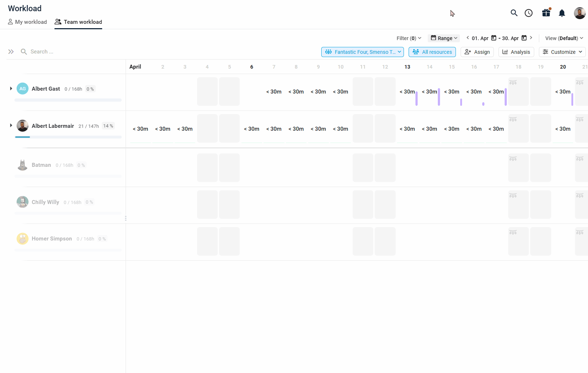Open the Analysis button
The width and height of the screenshot is (588, 373).
click(516, 52)
